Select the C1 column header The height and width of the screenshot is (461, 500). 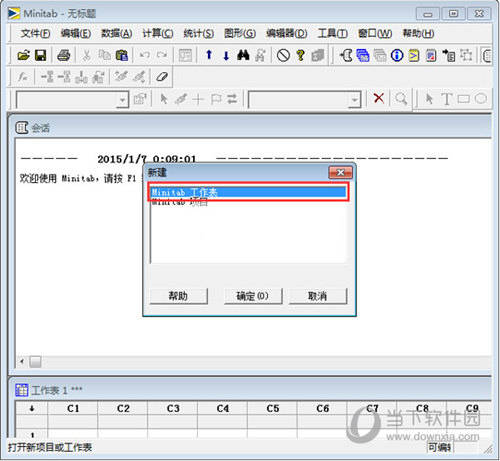pyautogui.click(x=73, y=409)
